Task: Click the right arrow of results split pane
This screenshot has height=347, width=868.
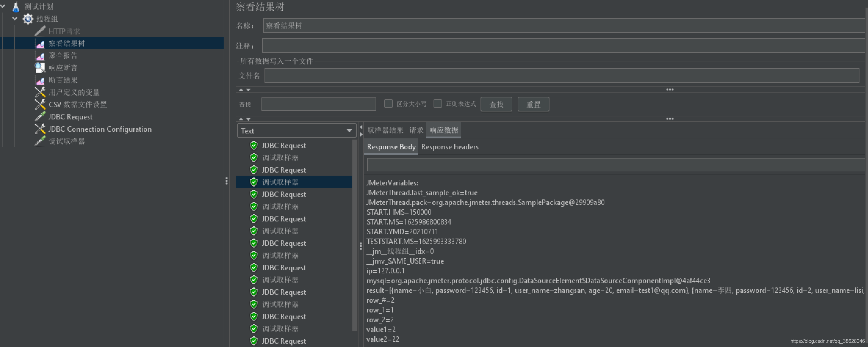Action: coord(361,134)
